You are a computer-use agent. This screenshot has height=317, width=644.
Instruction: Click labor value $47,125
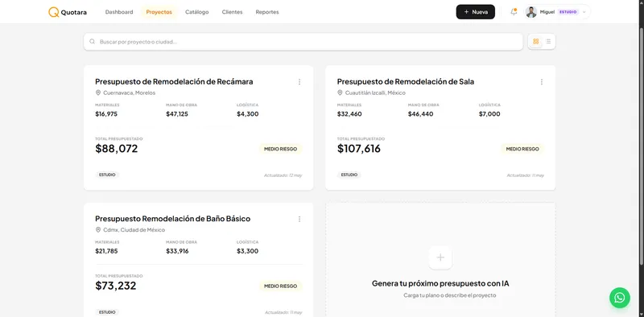177,113
